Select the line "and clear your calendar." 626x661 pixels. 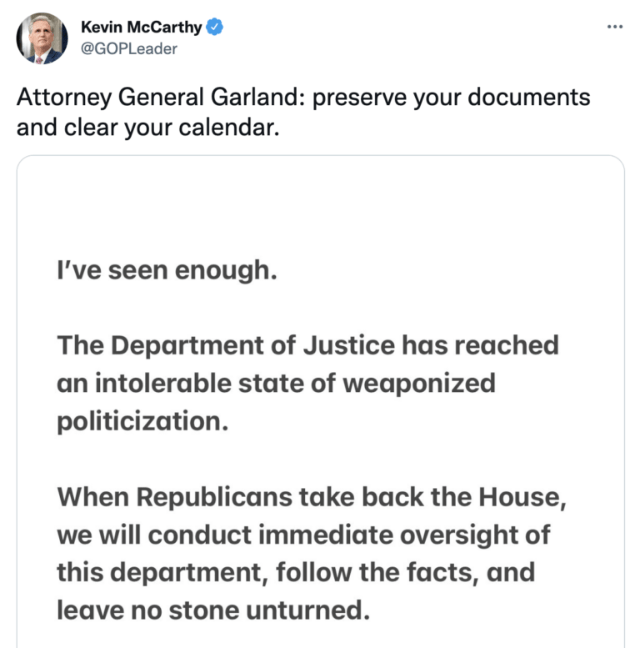click(x=144, y=128)
